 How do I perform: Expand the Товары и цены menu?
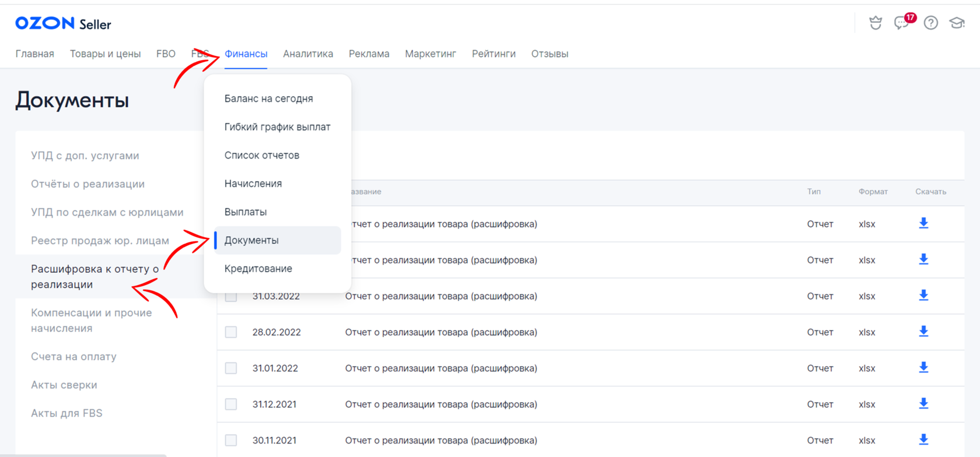point(105,54)
